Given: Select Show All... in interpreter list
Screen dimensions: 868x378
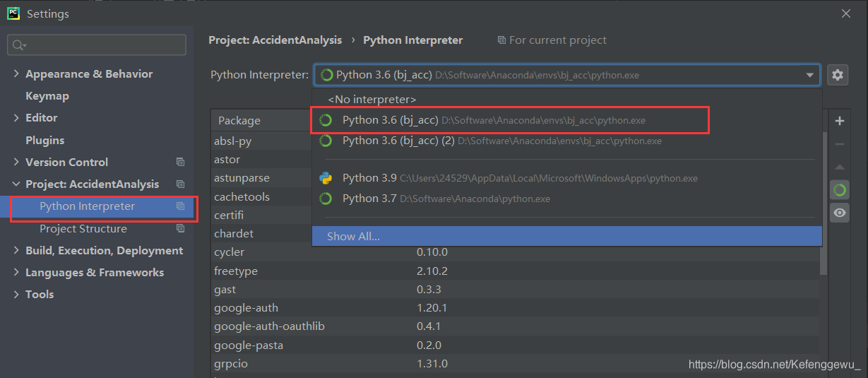Looking at the screenshot, I should tap(567, 236).
